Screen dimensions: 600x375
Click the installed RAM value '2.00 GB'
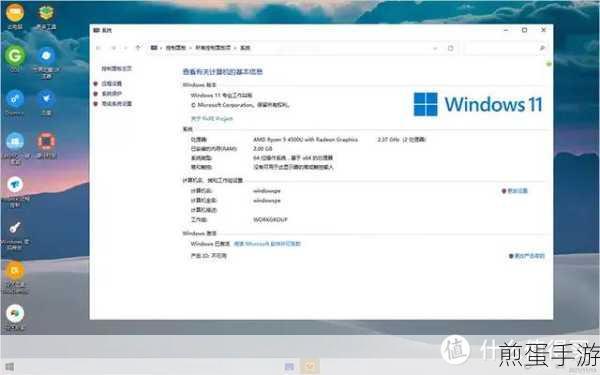pyautogui.click(x=262, y=148)
